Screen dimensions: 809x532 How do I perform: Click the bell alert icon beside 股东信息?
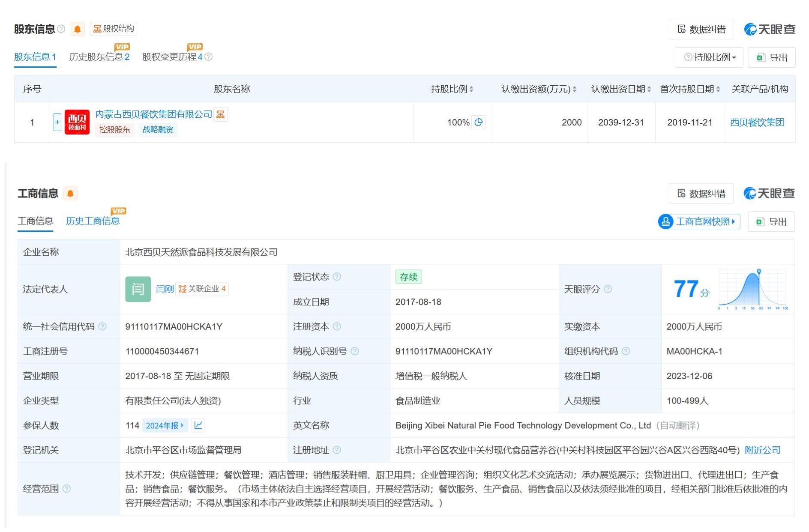(78, 29)
